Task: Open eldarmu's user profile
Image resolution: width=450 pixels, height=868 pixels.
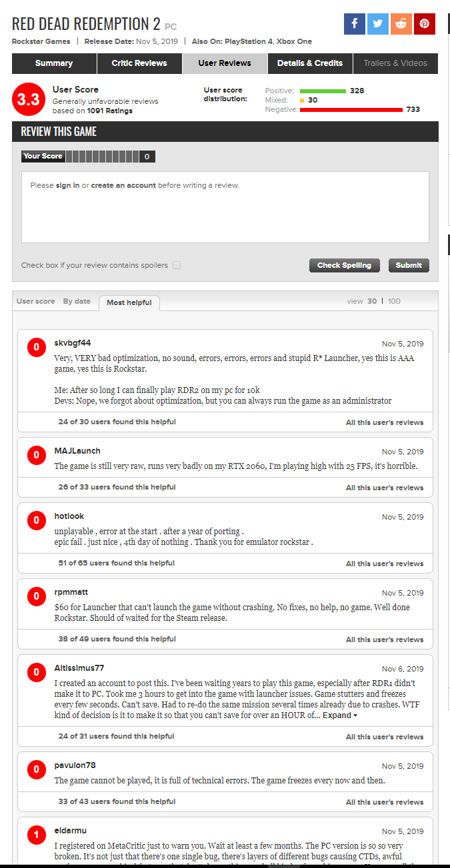Action: [70, 831]
